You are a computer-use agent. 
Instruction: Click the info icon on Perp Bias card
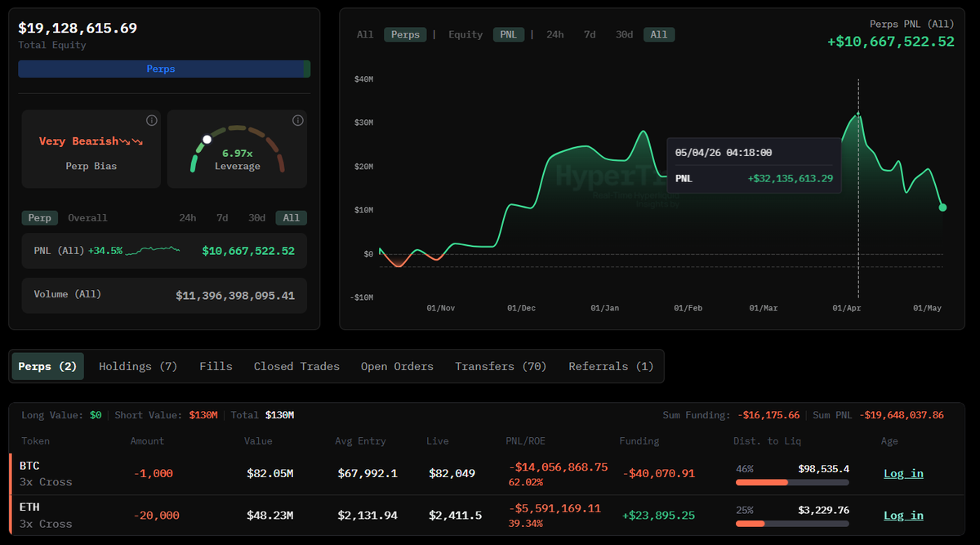coord(152,120)
